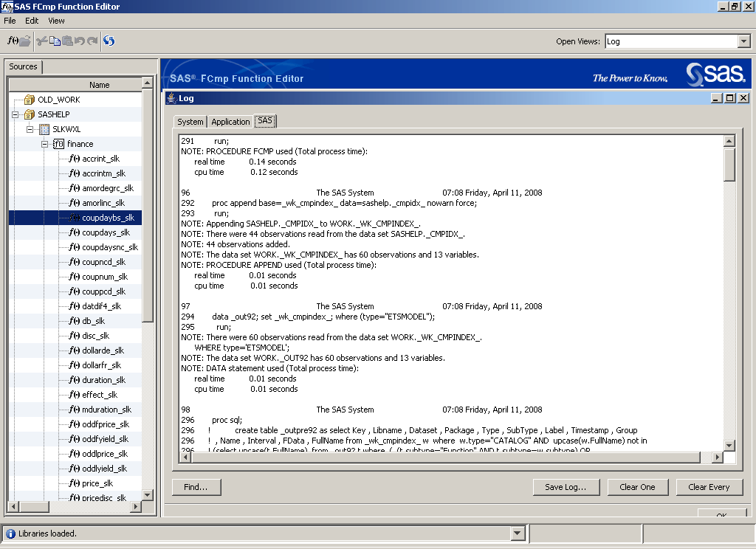The image size is (756, 549).
Task: Select the coupnum_slk function in the tree
Action: coord(104,277)
